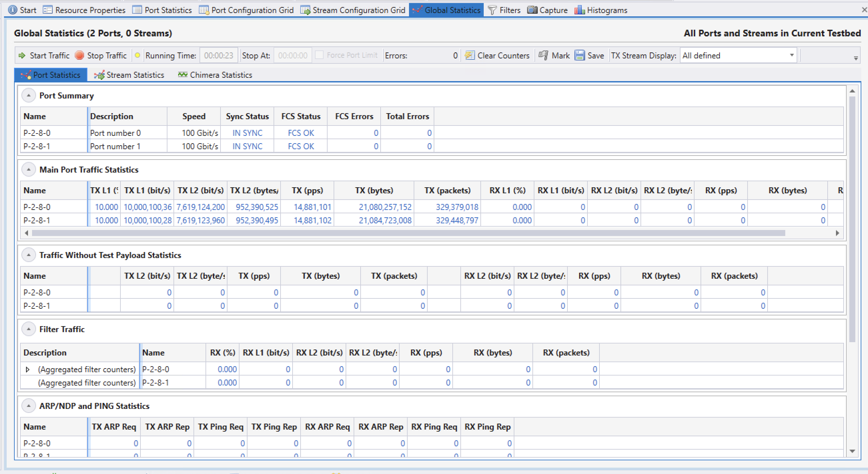Collapse Traffic Without Test Payload Statistics
The height and width of the screenshot is (474, 868).
click(x=29, y=255)
